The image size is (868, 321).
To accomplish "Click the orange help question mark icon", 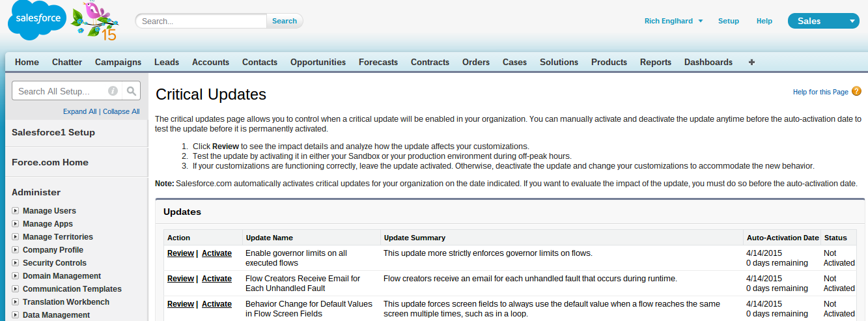I will click(856, 92).
